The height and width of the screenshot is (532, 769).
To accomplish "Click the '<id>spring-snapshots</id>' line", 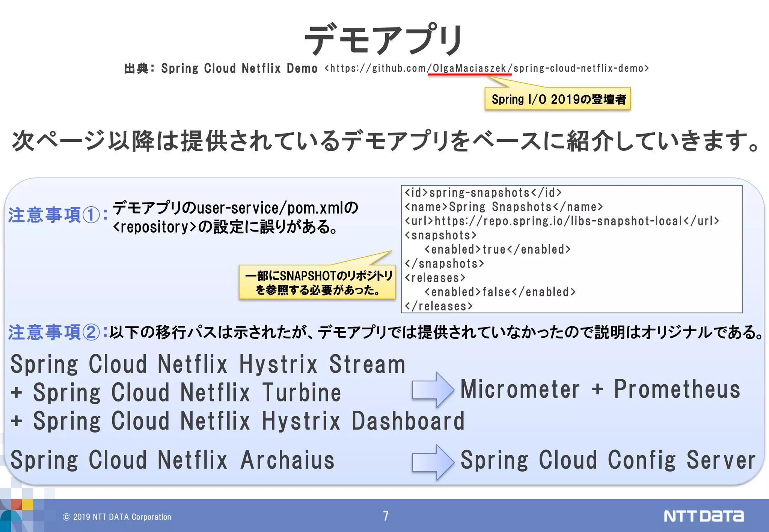I will pos(483,192).
